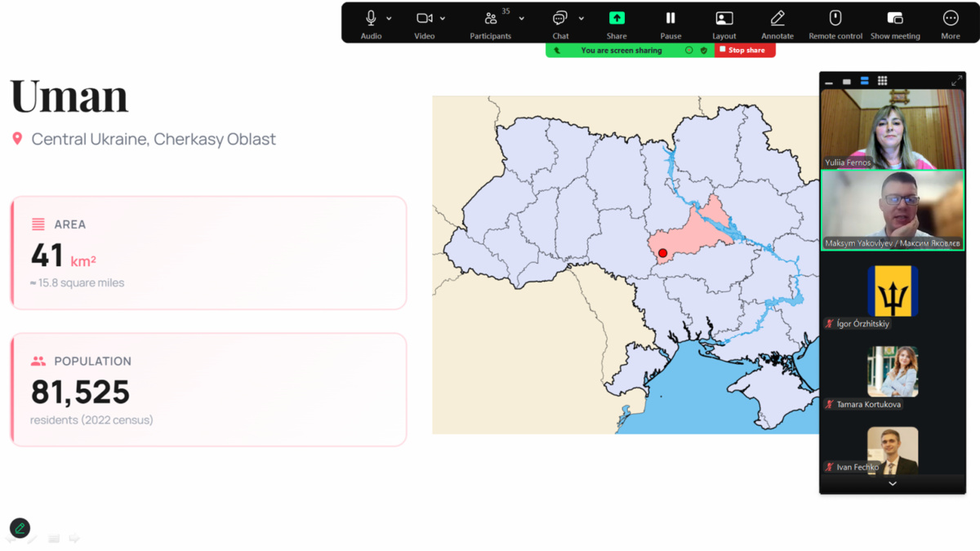
Task: Switch video panel to grid view
Action: point(883,81)
